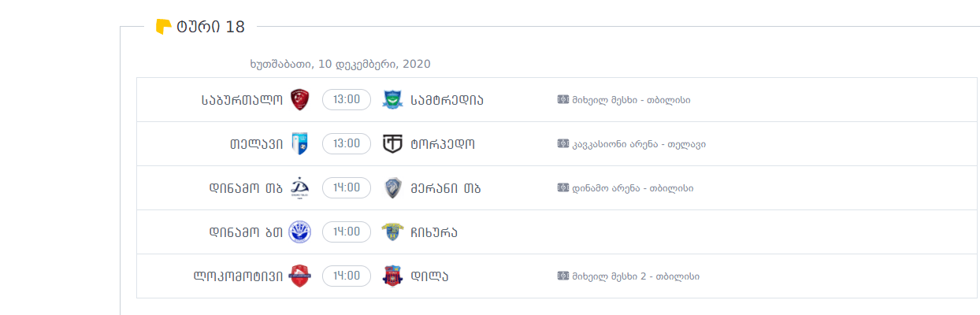The image size is (980, 315).
Task: Open the თელავი club logo
Action: click(x=299, y=143)
